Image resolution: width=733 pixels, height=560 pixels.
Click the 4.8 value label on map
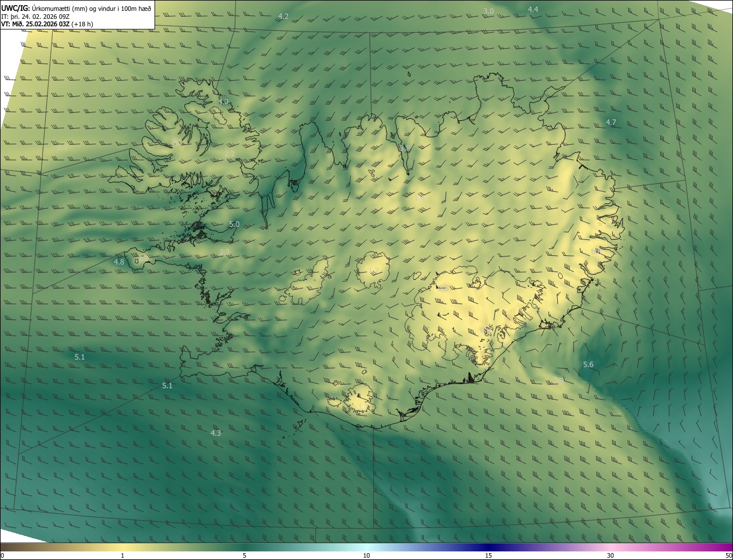(119, 262)
